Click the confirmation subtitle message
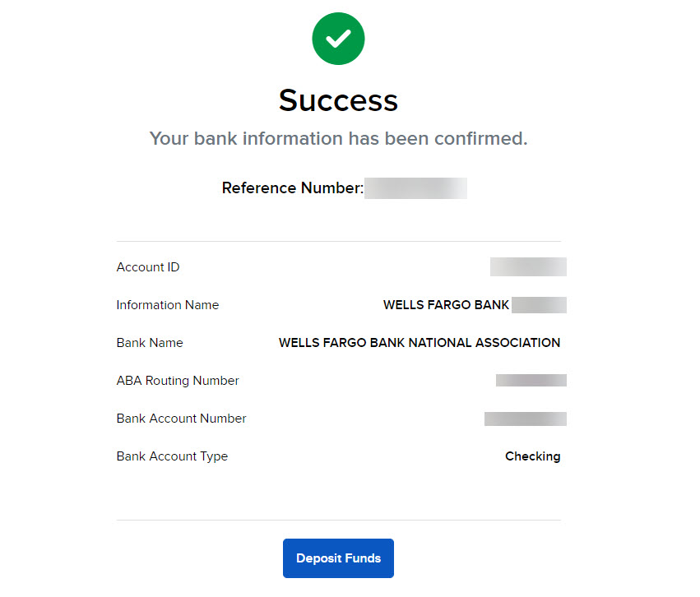The image size is (700, 597). point(338,138)
